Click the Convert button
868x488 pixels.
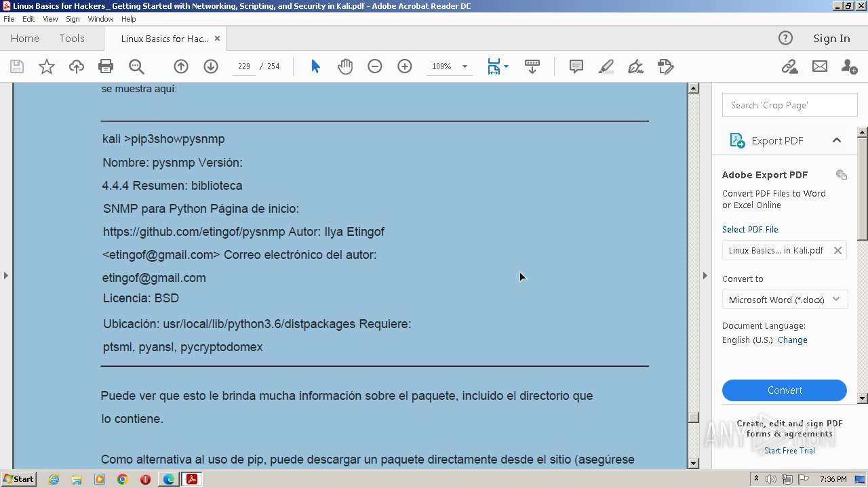point(785,390)
